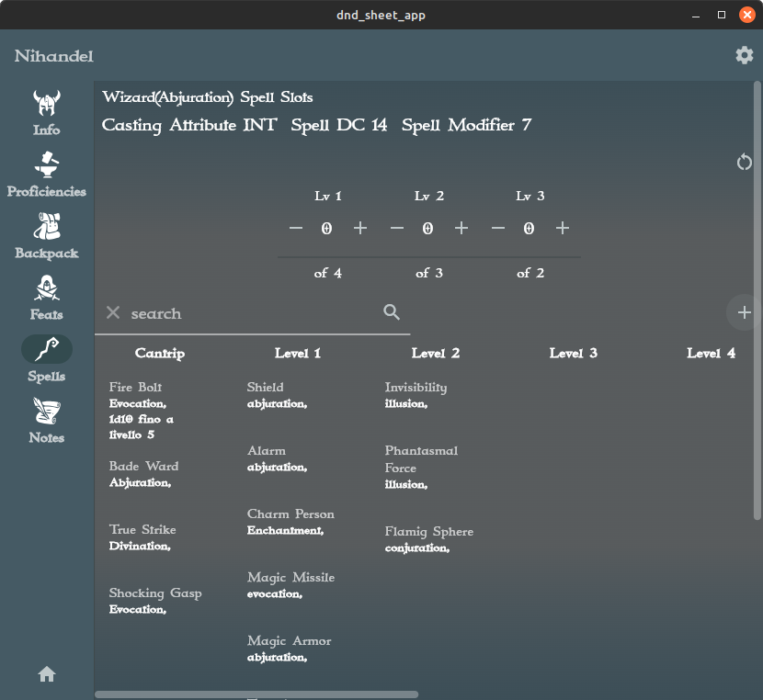
Task: Select the Spells tab in sidebar
Action: [x=46, y=350]
